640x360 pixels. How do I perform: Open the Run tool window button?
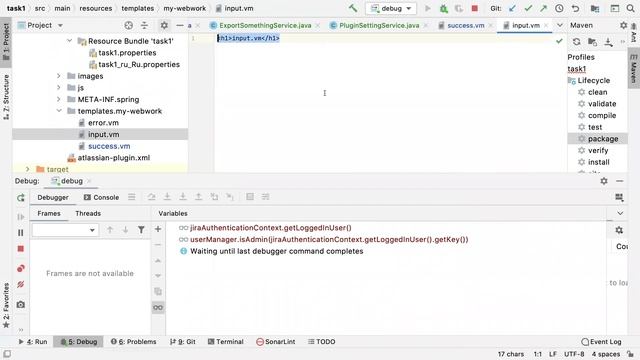click(33, 342)
